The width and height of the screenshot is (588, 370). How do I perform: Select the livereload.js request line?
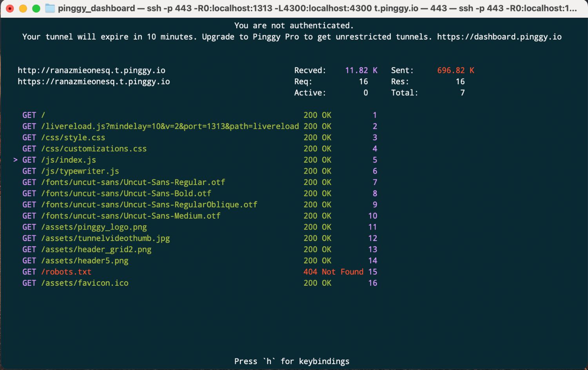(157, 126)
